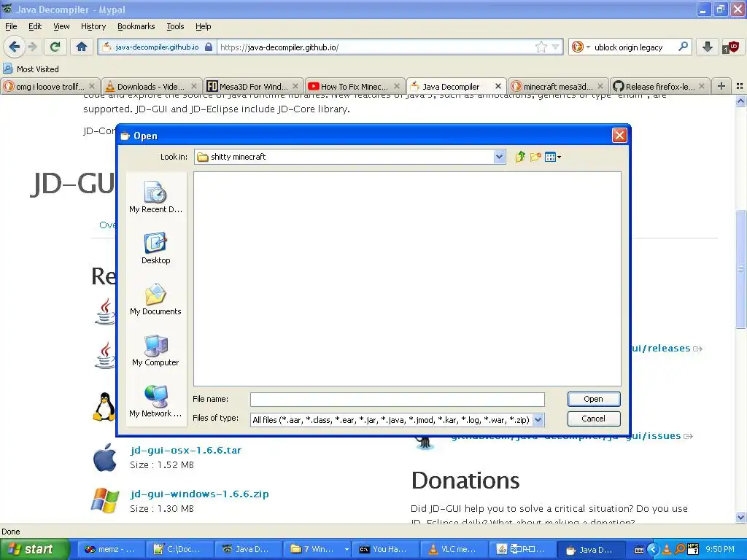Click the system tray clock 9:50 PM
Image resolution: width=747 pixels, height=560 pixels.
[x=720, y=549]
